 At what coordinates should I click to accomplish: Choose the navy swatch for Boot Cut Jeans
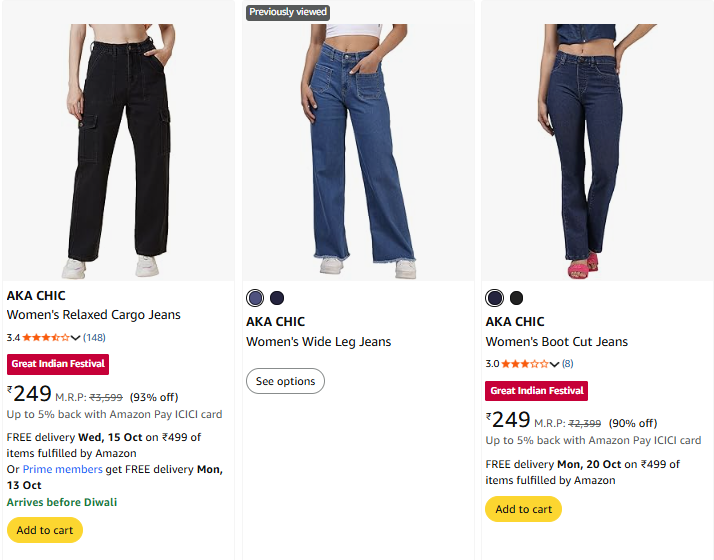[494, 298]
